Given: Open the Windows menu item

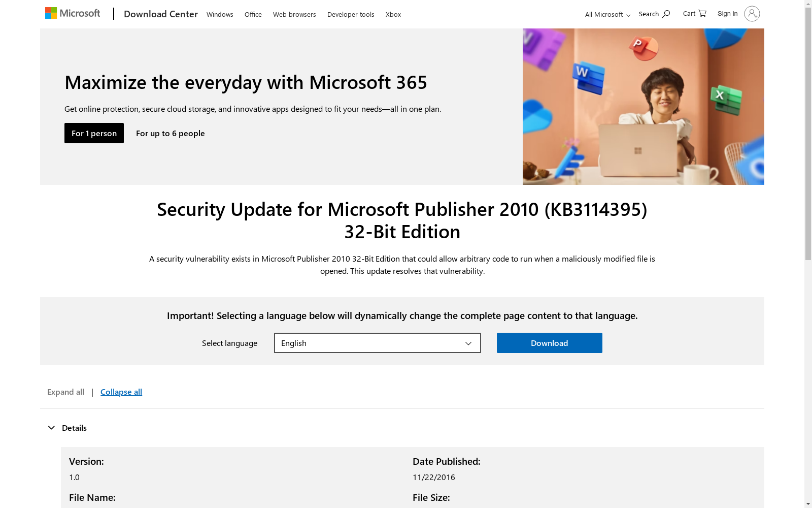Looking at the screenshot, I should (x=220, y=14).
